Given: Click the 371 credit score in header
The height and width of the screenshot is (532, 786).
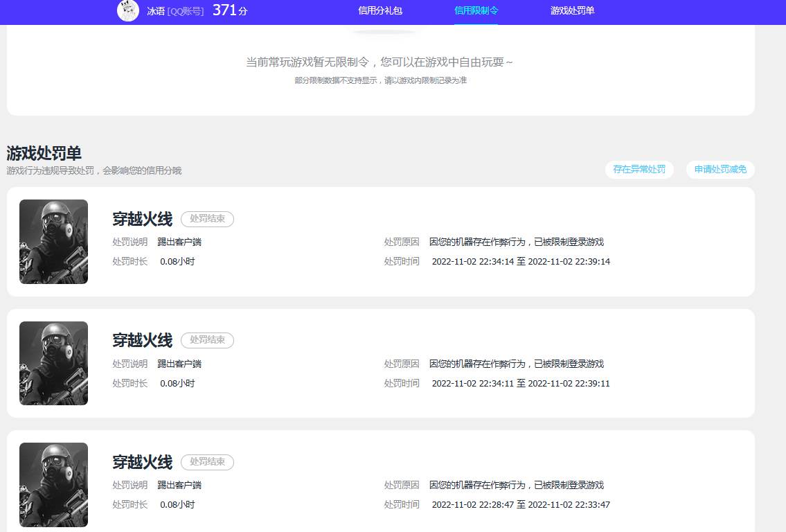Looking at the screenshot, I should point(230,10).
